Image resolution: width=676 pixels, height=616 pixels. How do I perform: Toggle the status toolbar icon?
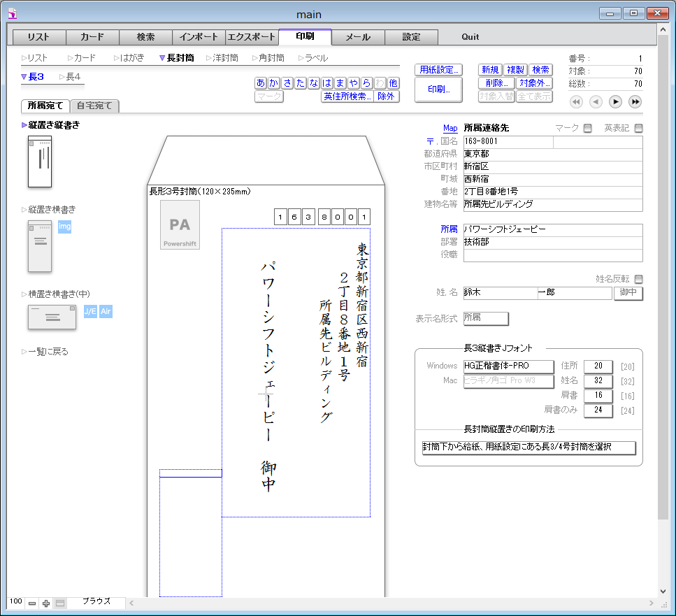[60, 603]
